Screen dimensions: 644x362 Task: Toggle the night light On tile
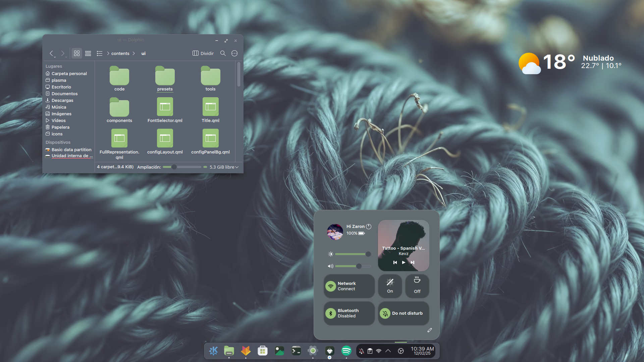coord(390,286)
